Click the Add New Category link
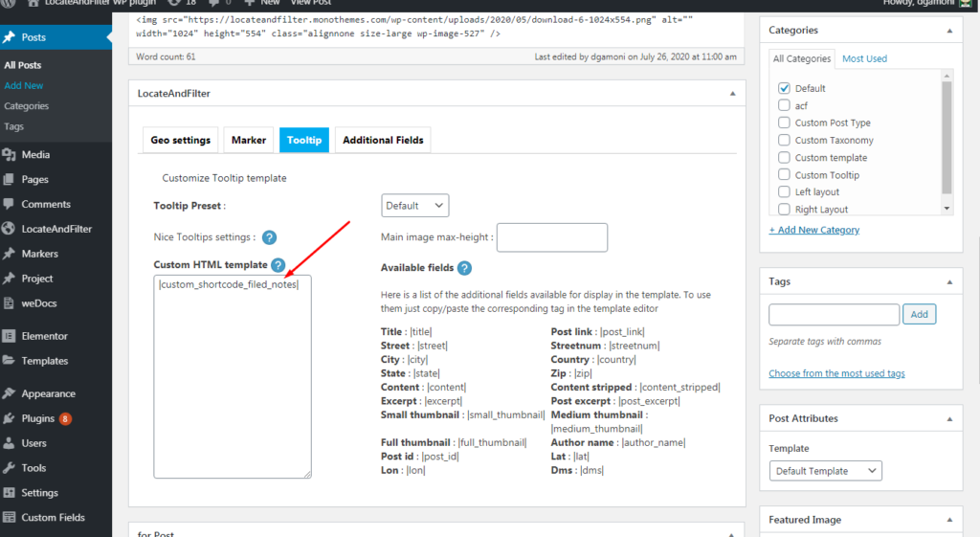Screen dimensions: 980x537 click(813, 230)
